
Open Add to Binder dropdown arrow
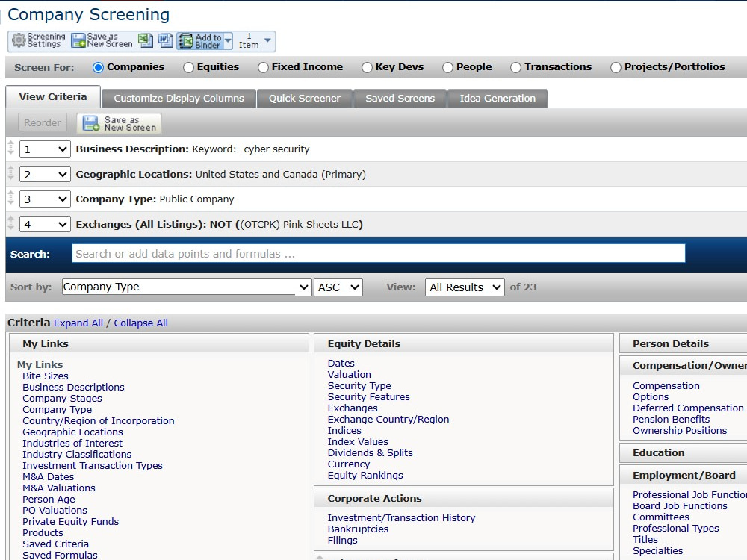pos(228,41)
